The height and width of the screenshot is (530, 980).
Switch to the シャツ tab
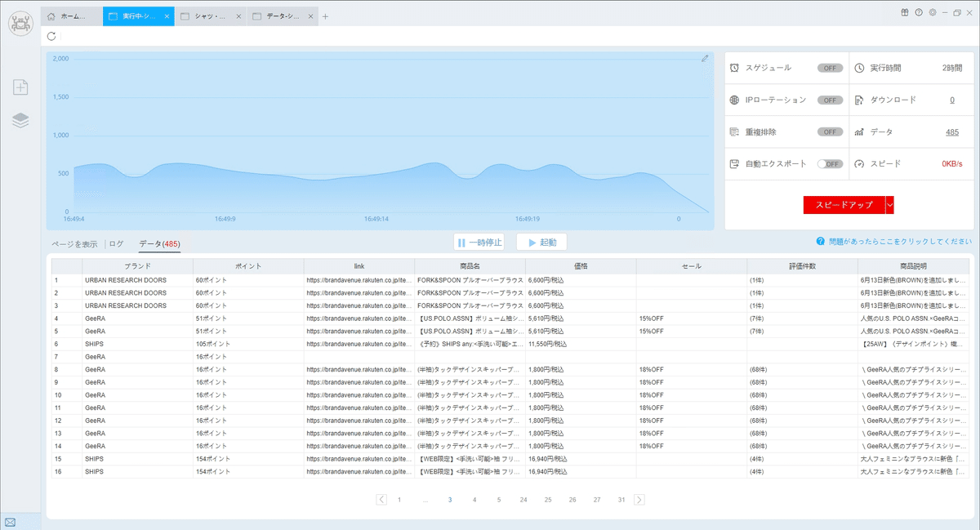pos(211,16)
